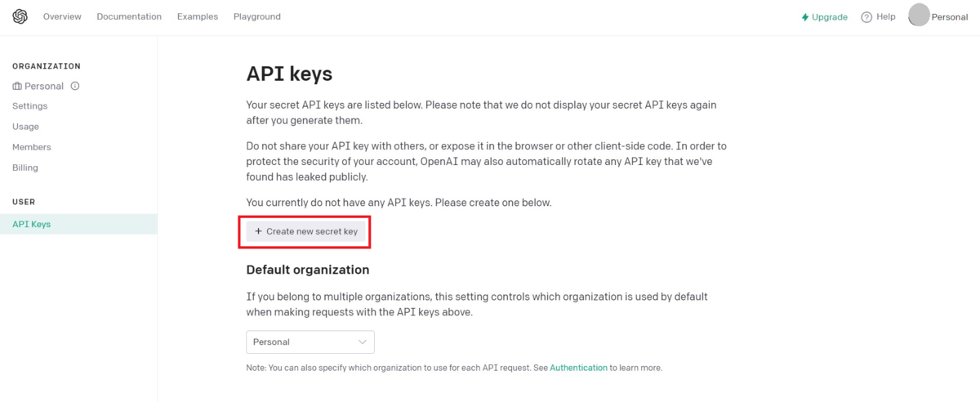Click the OpenAI logo icon

(20, 16)
